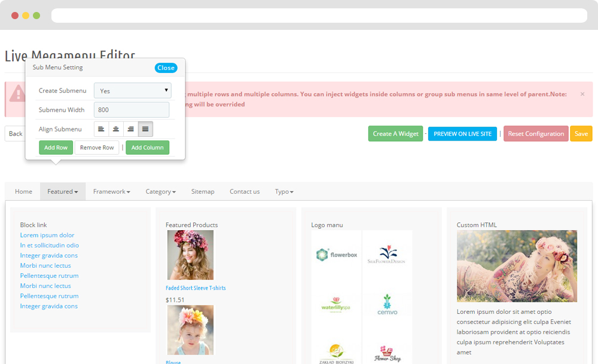The image size is (598, 364).
Task: Open the first Pellentesque rutrum link
Action: [x=49, y=276]
